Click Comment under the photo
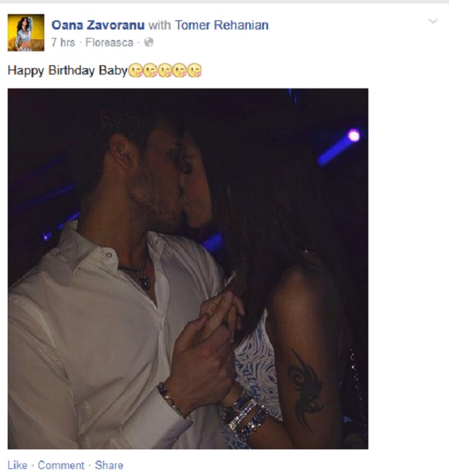Image resolution: width=449 pixels, height=476 pixels. coord(61,465)
